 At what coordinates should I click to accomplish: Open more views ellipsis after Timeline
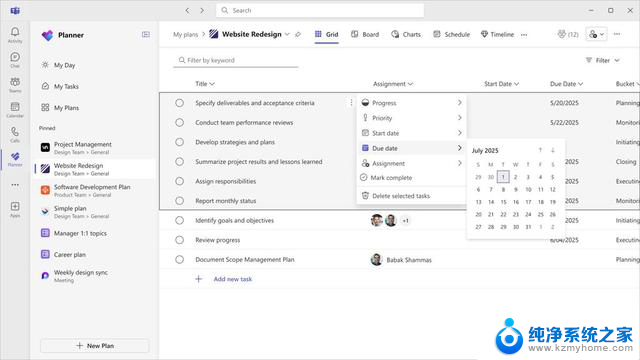(524, 35)
